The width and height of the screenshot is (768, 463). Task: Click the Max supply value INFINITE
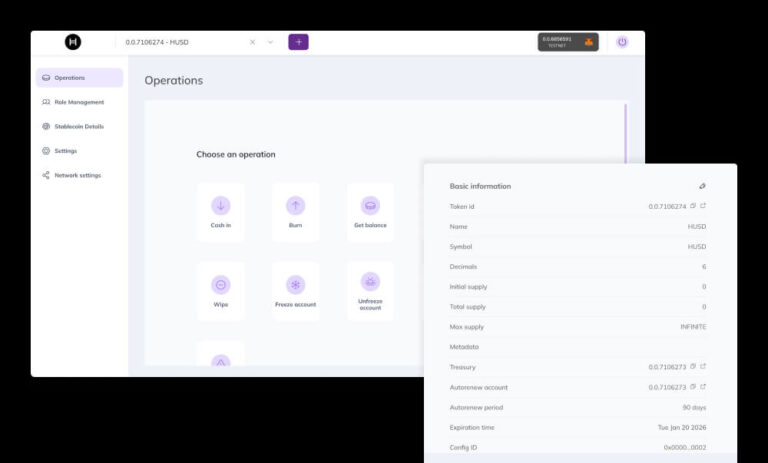pos(693,327)
